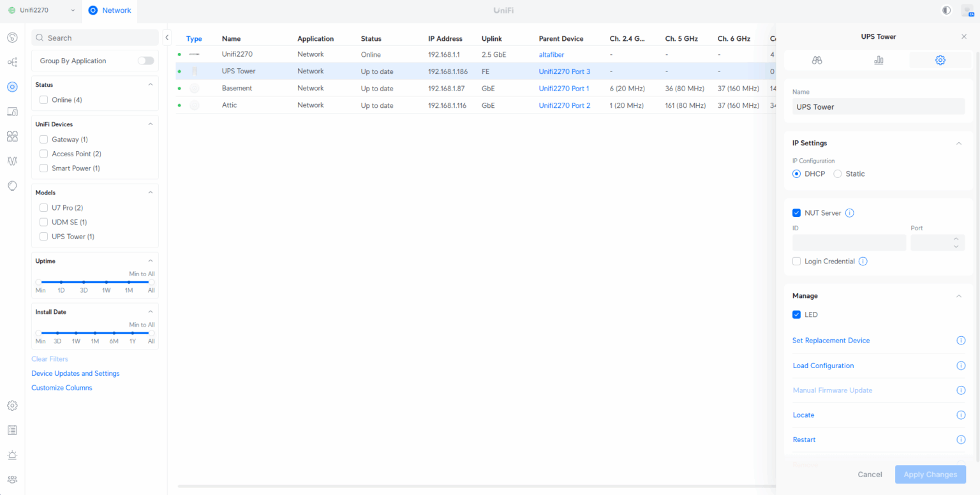Click the device search field
The width and height of the screenshot is (980, 495).
pos(96,38)
